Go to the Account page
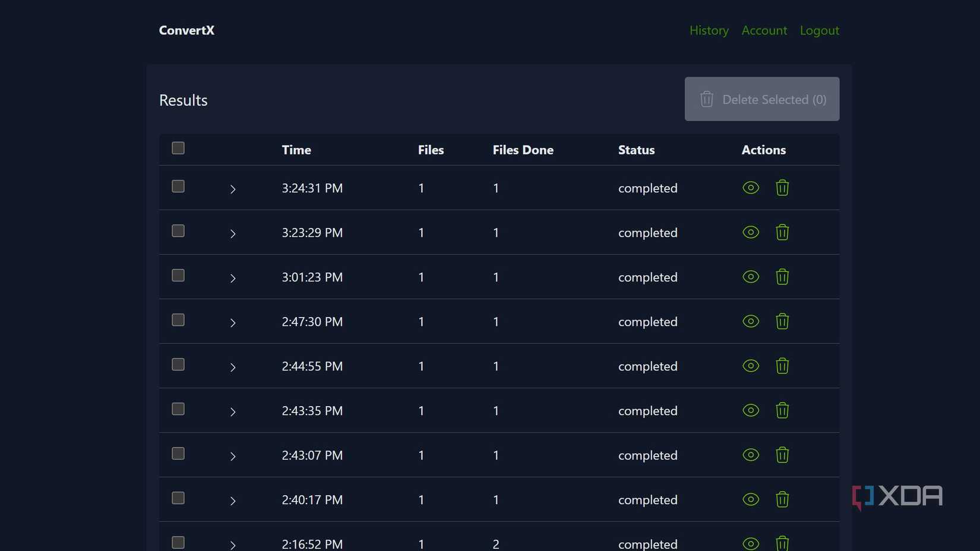 point(764,30)
